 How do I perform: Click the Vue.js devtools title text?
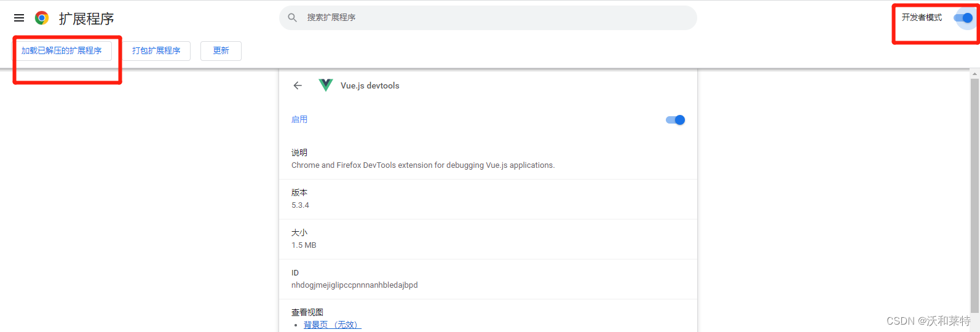point(370,85)
